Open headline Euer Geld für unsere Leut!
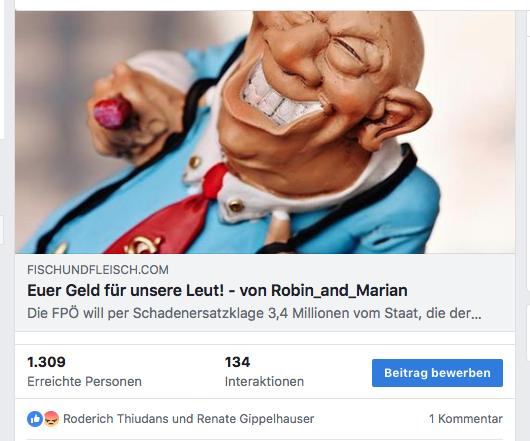 [217, 291]
